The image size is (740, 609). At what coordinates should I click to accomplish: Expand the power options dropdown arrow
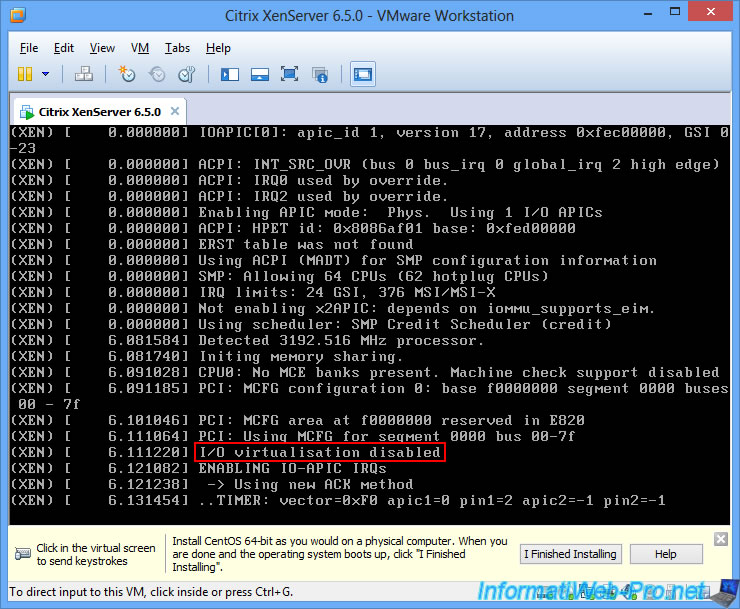pos(45,74)
